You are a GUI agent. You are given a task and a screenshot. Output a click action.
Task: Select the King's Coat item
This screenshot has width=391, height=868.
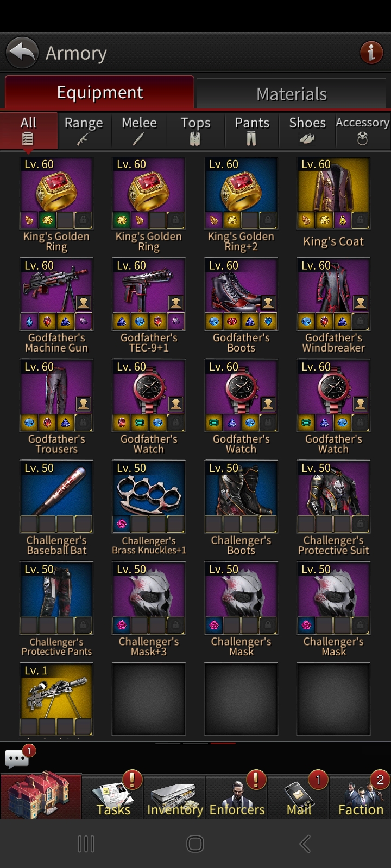pyautogui.click(x=333, y=203)
